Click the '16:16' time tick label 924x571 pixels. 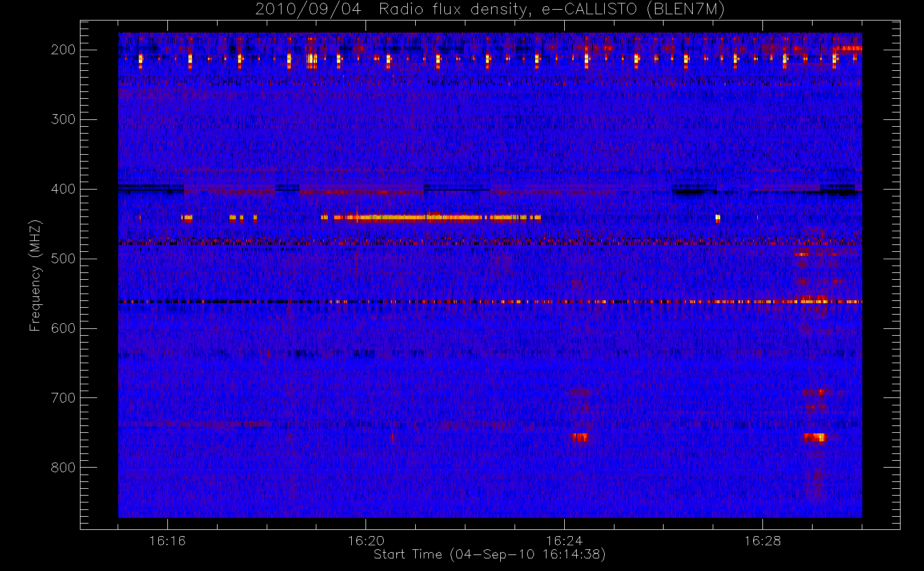pos(167,540)
